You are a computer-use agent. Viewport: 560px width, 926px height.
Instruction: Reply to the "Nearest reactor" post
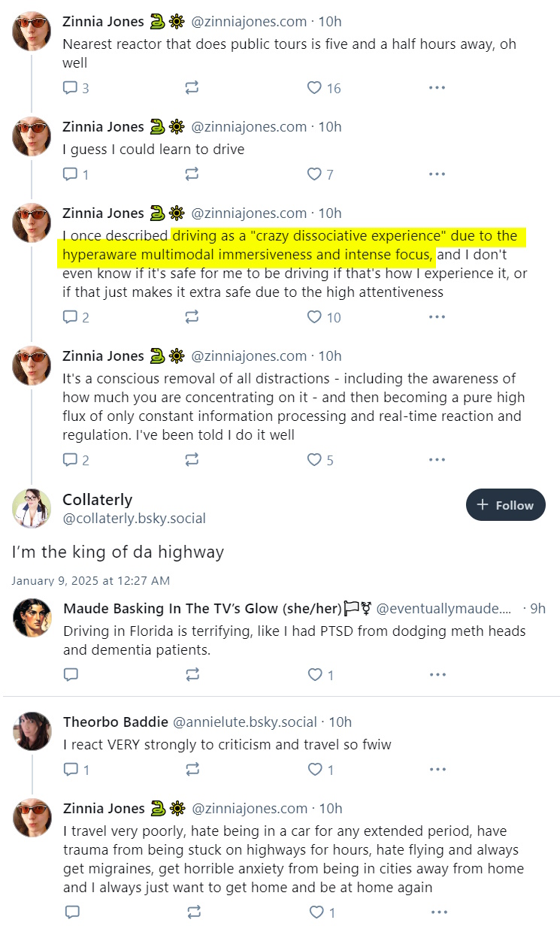click(75, 88)
